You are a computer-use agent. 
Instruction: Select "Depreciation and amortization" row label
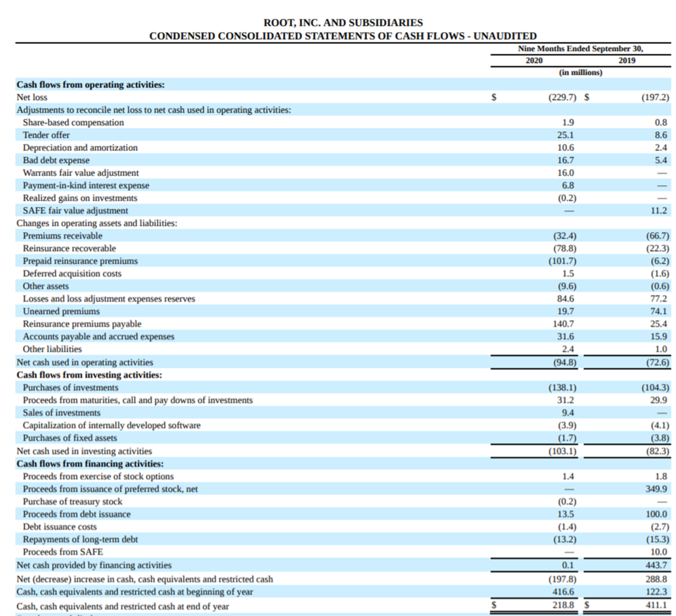[80, 148]
